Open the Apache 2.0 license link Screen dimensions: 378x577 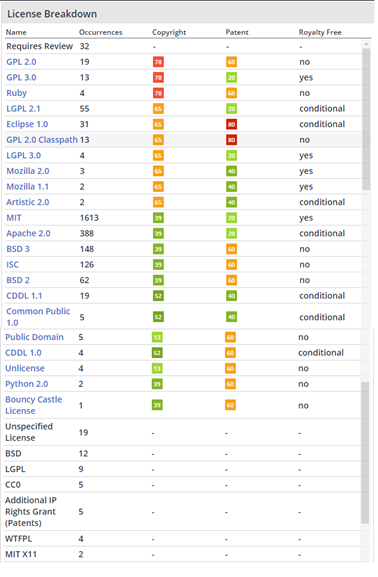28,233
